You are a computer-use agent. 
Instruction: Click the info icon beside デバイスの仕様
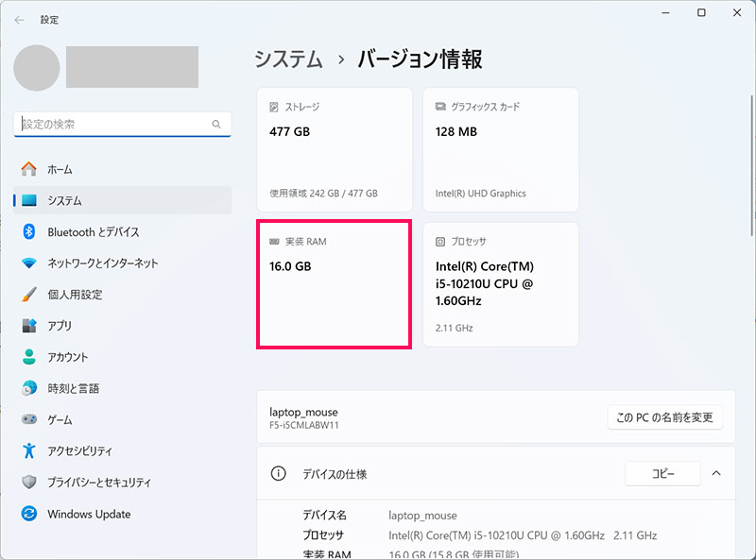[278, 474]
